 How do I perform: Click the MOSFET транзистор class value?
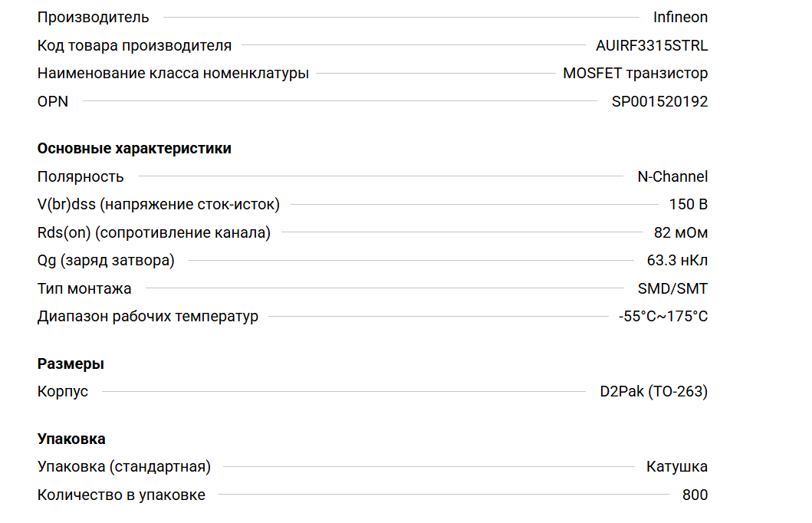click(635, 74)
